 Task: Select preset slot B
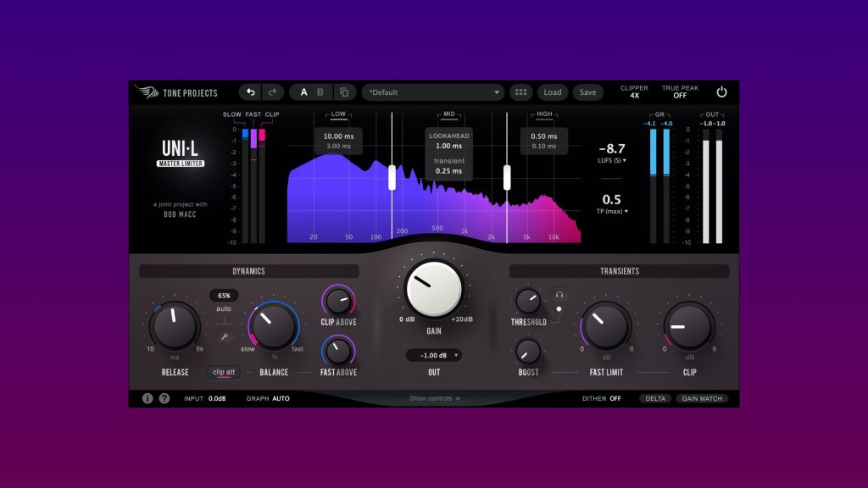click(320, 92)
